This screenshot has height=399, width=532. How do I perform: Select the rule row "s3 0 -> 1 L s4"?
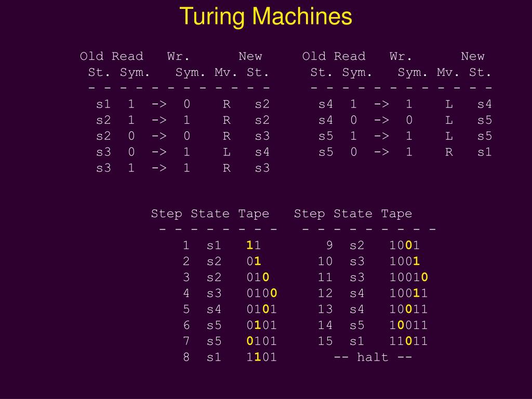coord(183,152)
